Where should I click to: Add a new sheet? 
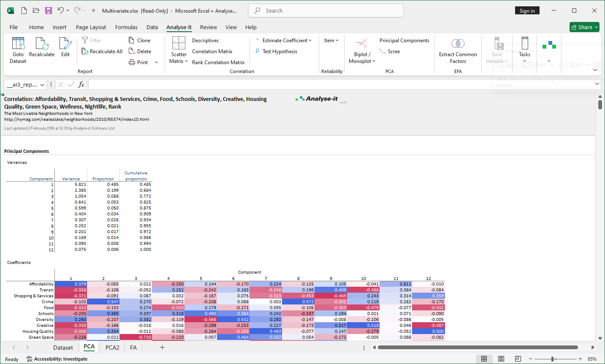[162, 348]
